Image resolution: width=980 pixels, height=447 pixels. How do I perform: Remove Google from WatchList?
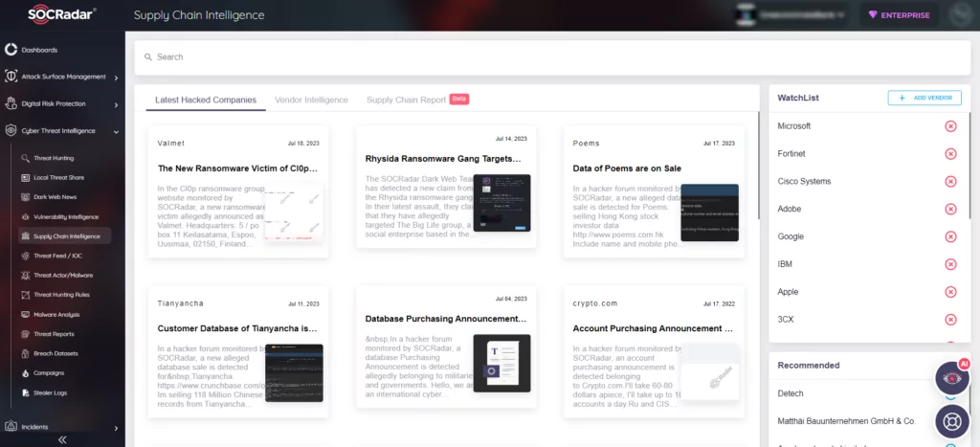(x=950, y=236)
